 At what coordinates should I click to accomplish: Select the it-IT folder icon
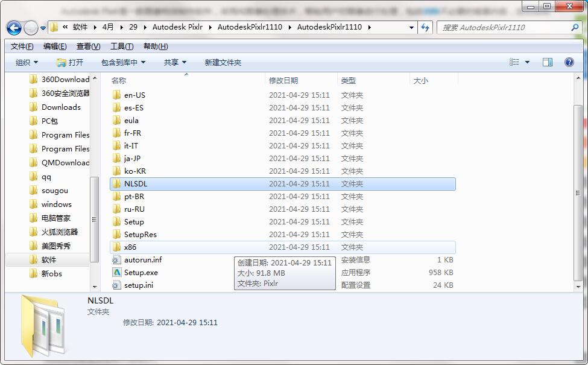click(x=116, y=145)
